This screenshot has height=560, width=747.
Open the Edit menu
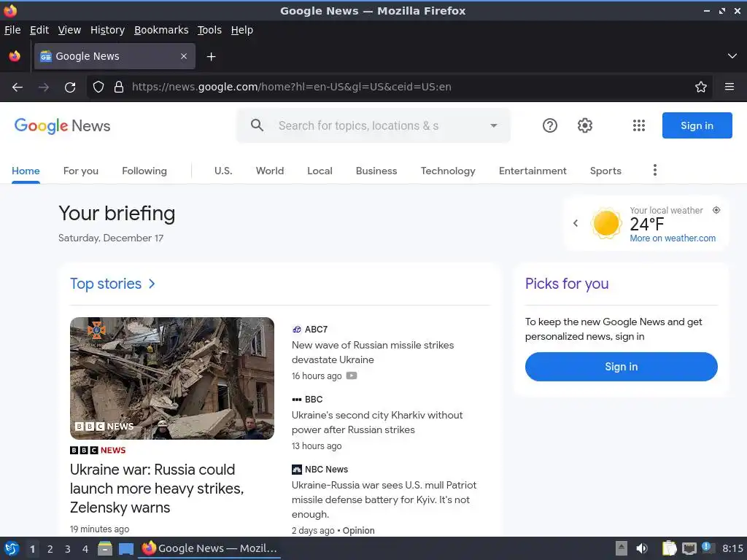tap(39, 30)
